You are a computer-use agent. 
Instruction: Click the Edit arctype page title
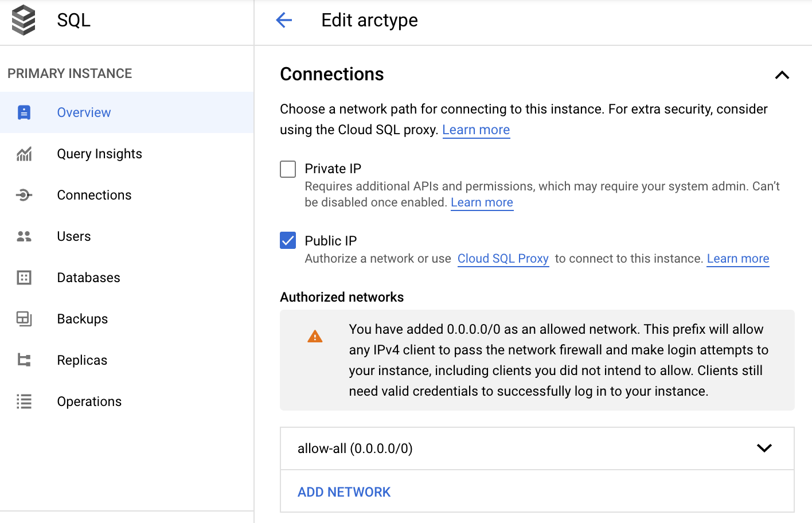click(369, 20)
